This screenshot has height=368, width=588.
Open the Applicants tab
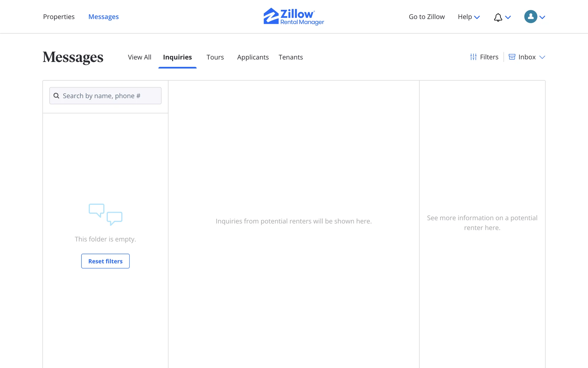[x=253, y=57]
